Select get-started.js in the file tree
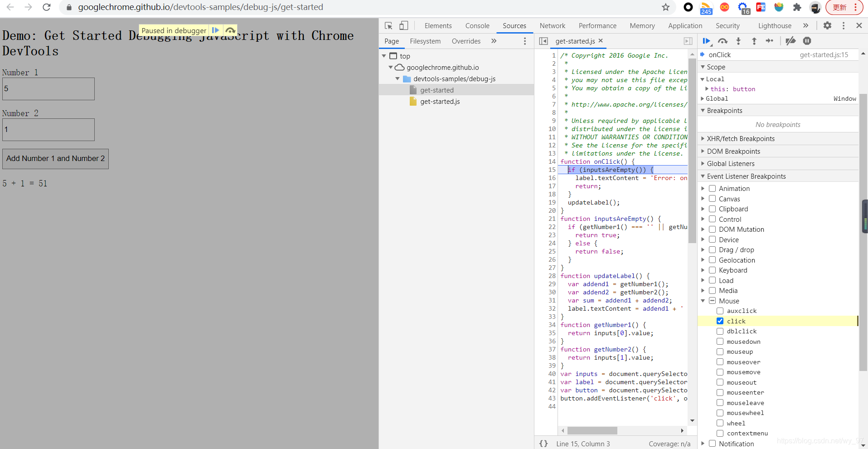The width and height of the screenshot is (868, 449). click(x=440, y=101)
